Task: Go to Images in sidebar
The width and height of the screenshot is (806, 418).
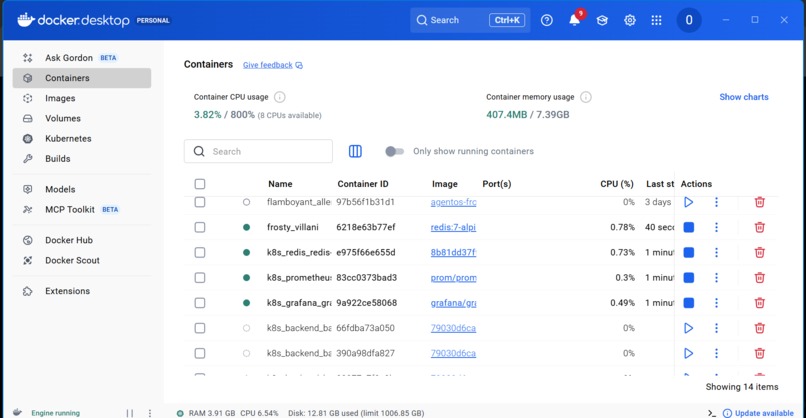Action: (x=82, y=98)
